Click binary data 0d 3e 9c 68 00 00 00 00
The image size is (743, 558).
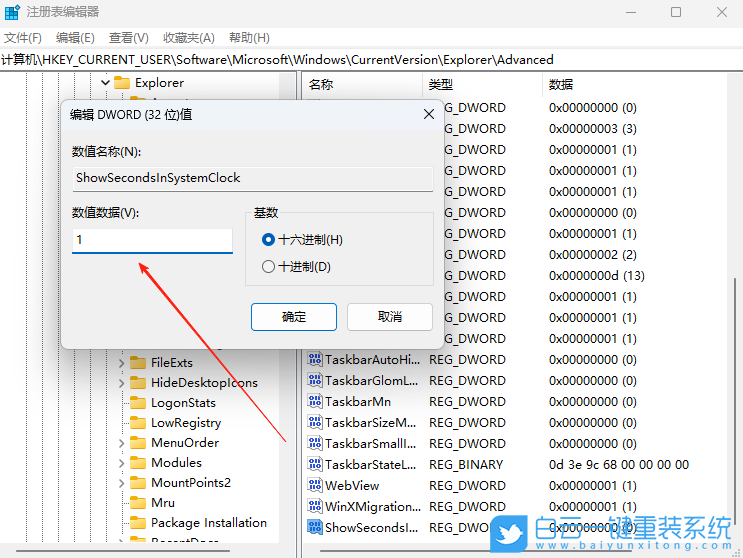(619, 464)
